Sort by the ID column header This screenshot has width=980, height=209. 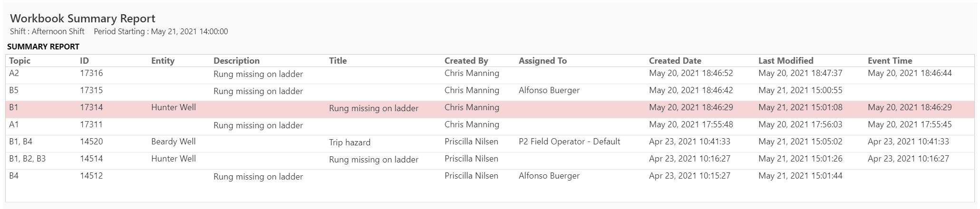[x=84, y=61]
